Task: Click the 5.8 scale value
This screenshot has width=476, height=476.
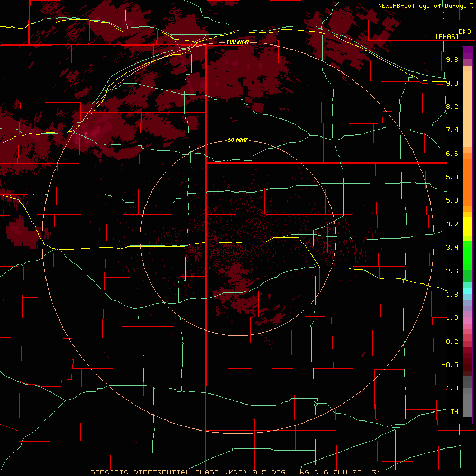Action: tap(452, 177)
